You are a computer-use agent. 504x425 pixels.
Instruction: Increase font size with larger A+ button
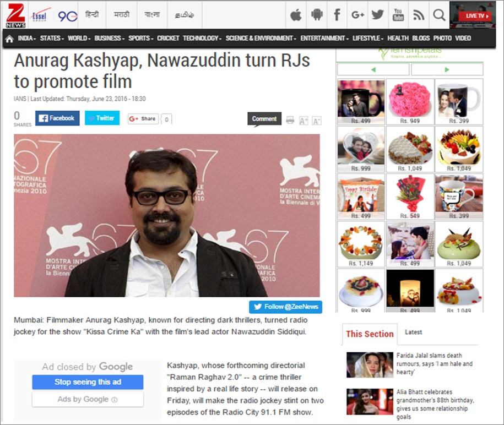[304, 120]
